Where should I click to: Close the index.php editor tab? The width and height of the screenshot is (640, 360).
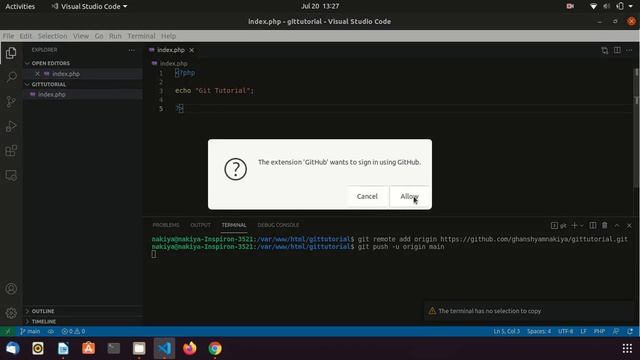point(191,50)
